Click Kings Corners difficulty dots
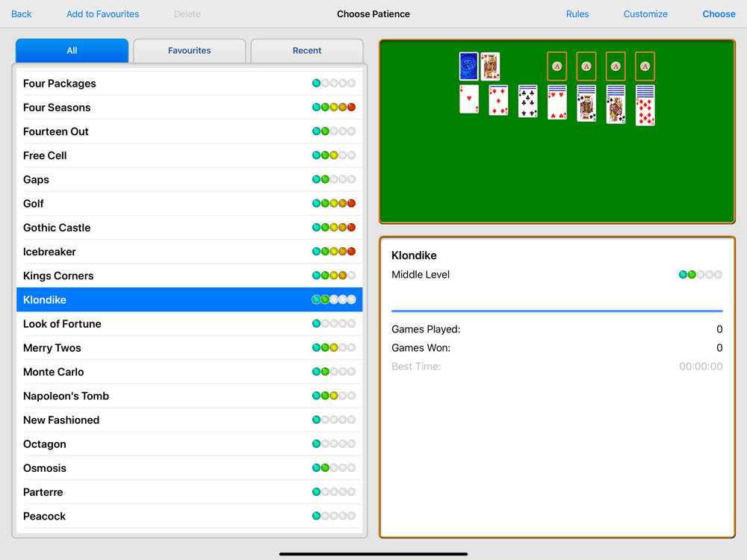Image resolution: width=747 pixels, height=560 pixels. point(334,276)
